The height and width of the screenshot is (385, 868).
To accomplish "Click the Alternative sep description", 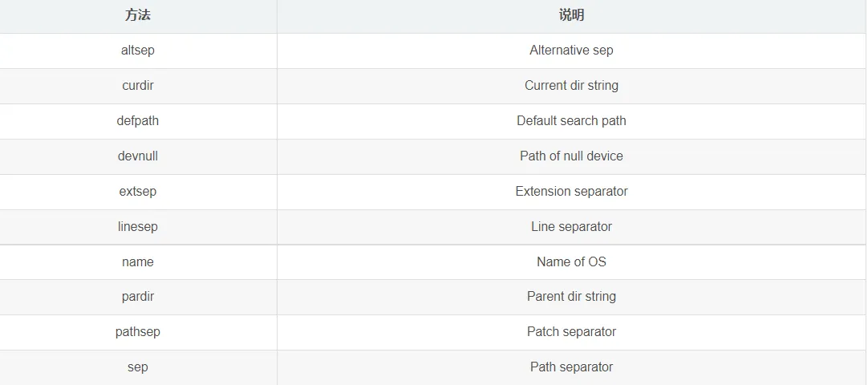I will (571, 51).
